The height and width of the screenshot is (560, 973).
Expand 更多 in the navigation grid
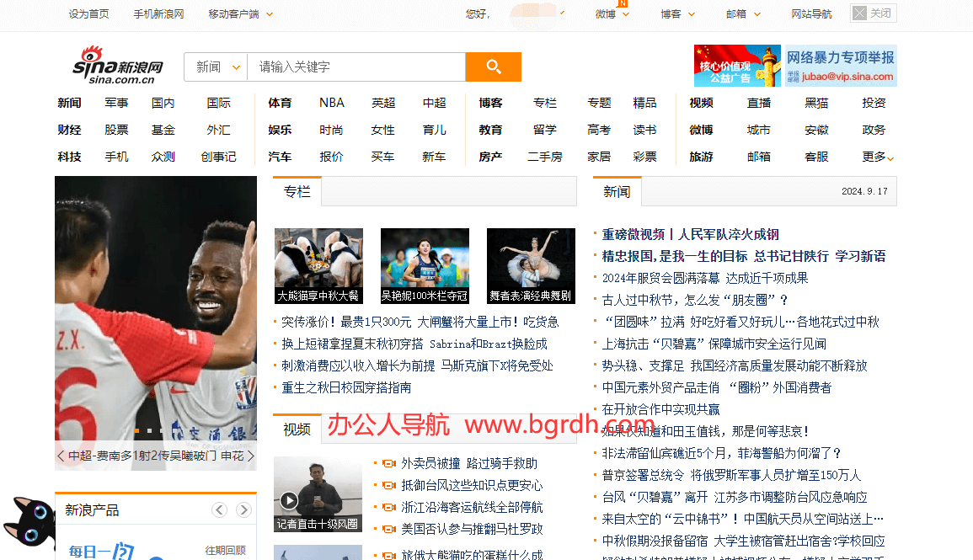point(878,157)
